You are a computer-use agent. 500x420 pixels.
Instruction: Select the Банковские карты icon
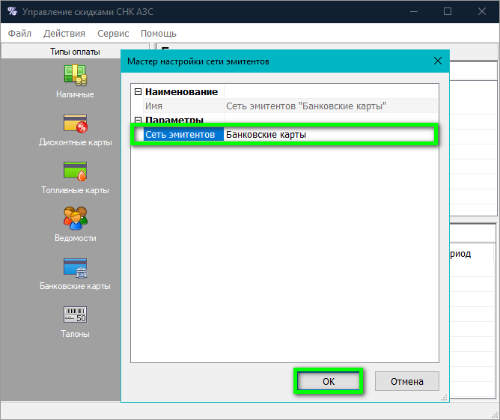(x=75, y=268)
